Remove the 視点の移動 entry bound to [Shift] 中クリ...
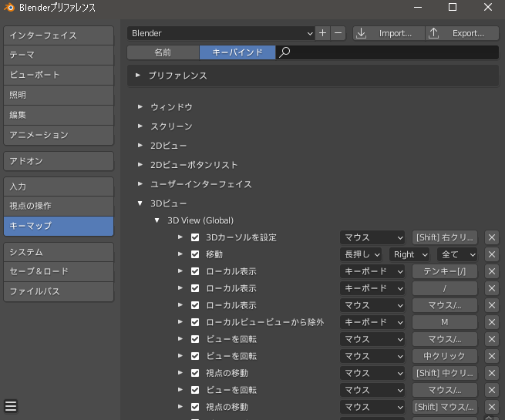This screenshot has height=420, width=505. click(491, 373)
